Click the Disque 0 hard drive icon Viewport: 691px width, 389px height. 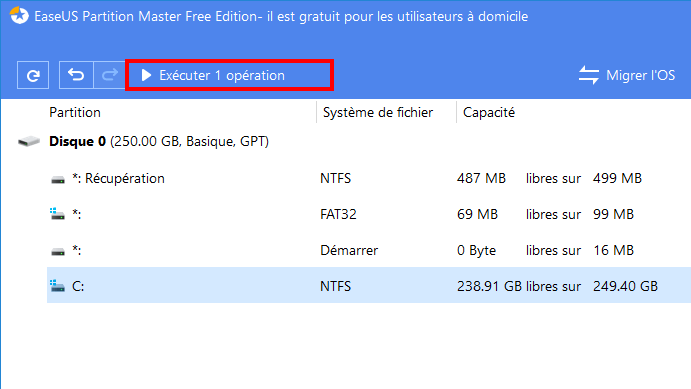pyautogui.click(x=29, y=141)
